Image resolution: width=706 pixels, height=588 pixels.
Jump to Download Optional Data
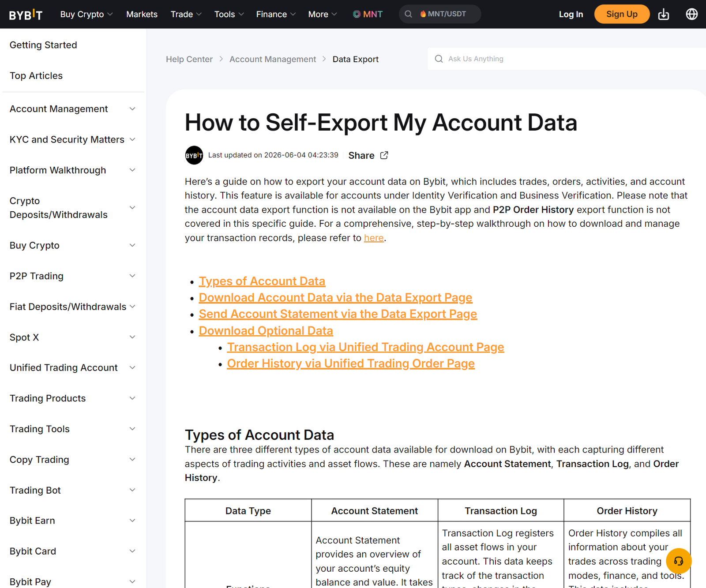click(266, 331)
